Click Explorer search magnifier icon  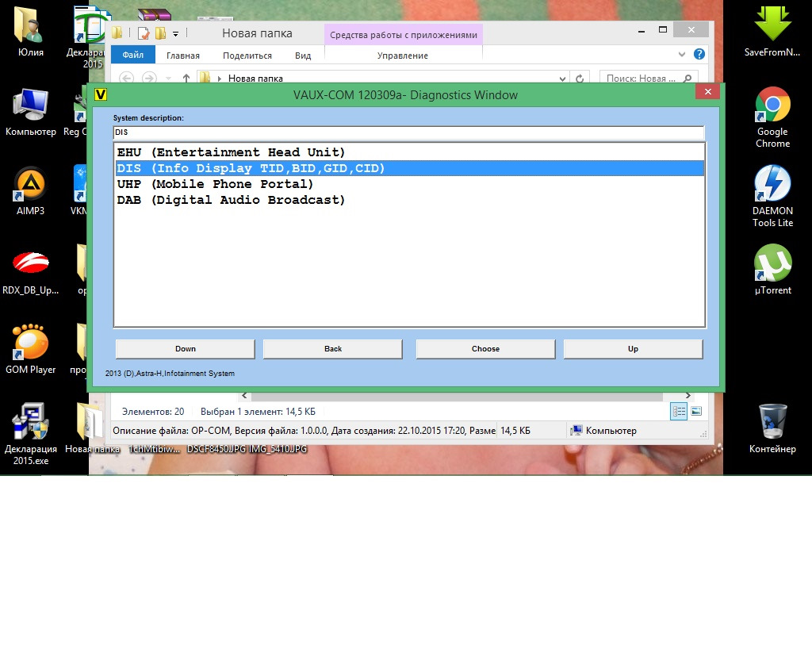click(688, 79)
